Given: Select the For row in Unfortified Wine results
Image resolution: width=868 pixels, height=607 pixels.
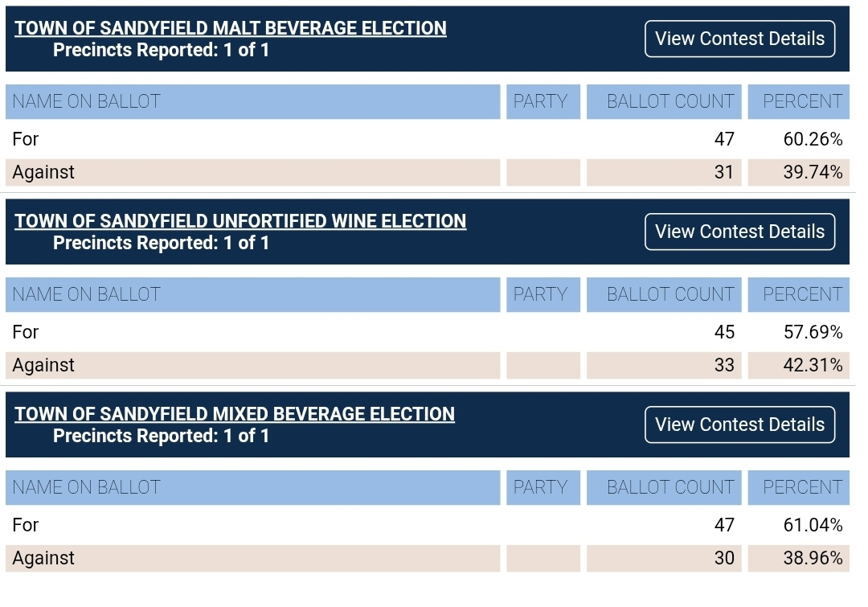Looking at the screenshot, I should pyautogui.click(x=26, y=332).
